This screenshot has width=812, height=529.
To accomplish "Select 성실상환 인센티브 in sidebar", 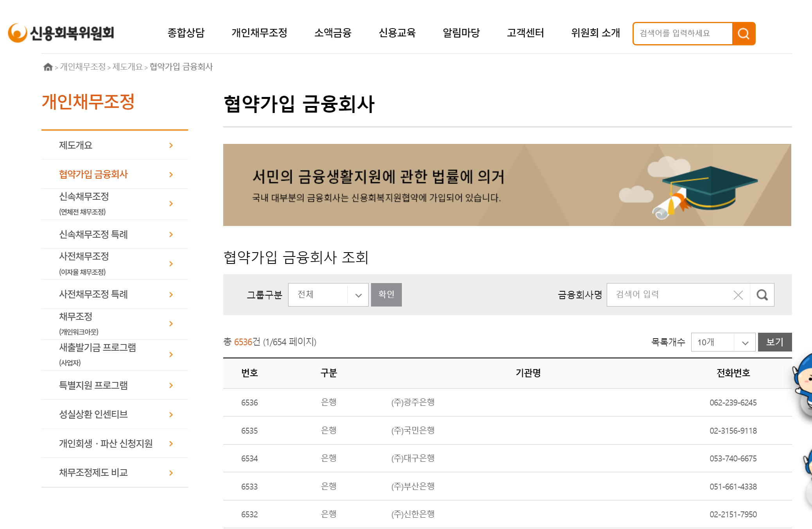I will click(x=93, y=414).
